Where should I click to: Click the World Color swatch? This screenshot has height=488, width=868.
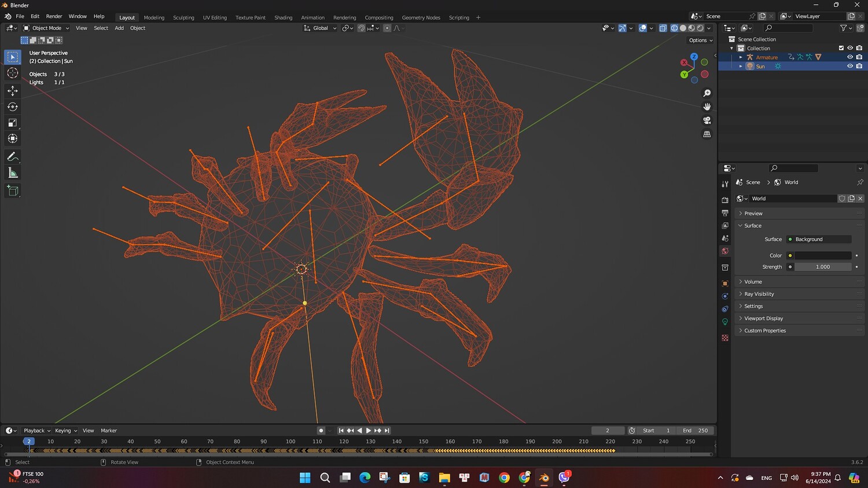tap(823, 255)
